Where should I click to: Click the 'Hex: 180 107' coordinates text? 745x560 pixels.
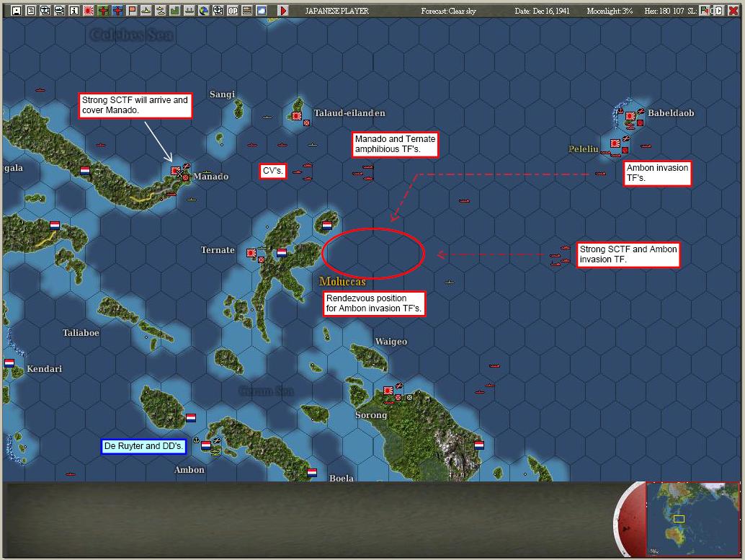[664, 11]
